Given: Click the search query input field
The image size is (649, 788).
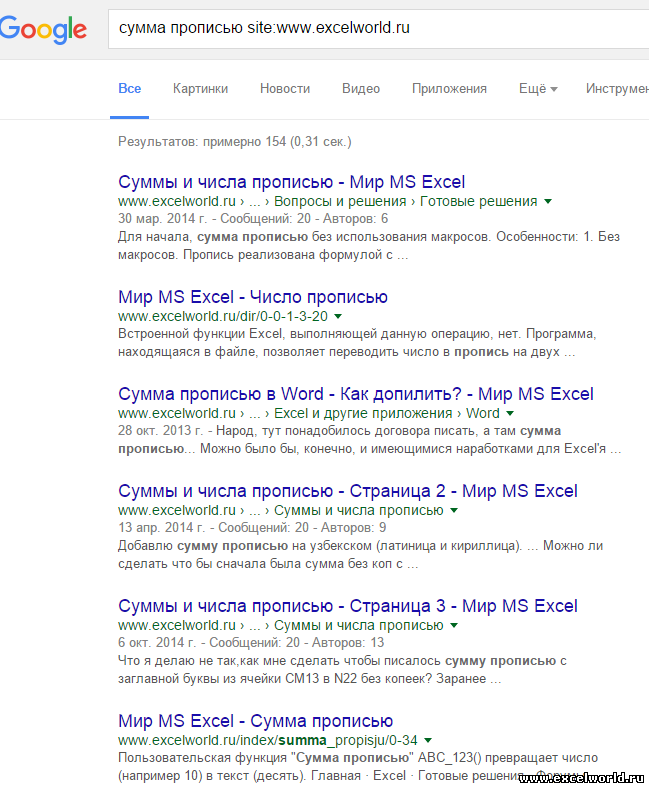Looking at the screenshot, I should [380, 29].
